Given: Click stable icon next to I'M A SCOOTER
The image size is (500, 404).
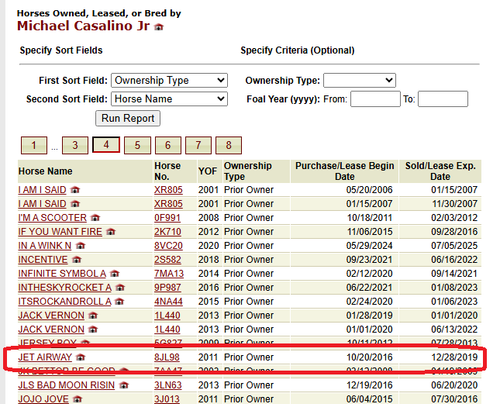Looking at the screenshot, I should point(95,218).
